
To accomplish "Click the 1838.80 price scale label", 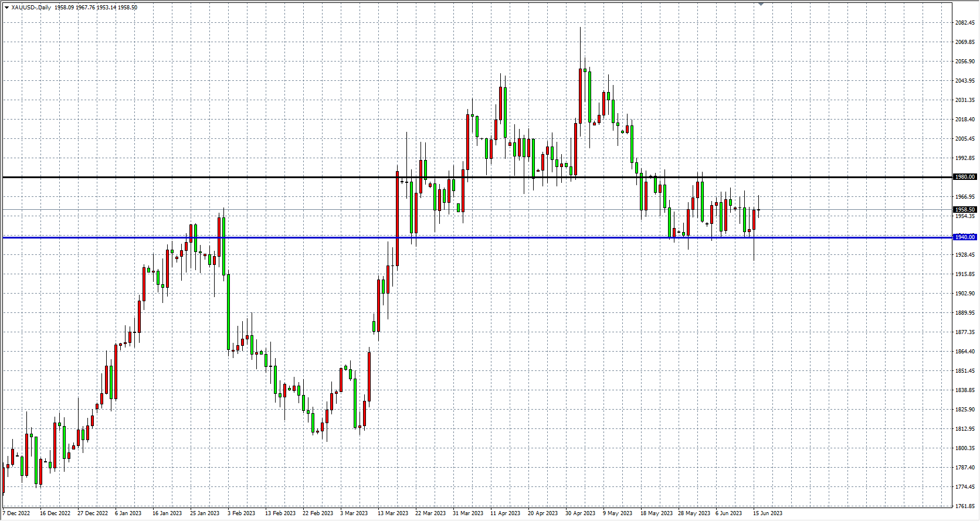I will pyautogui.click(x=965, y=390).
